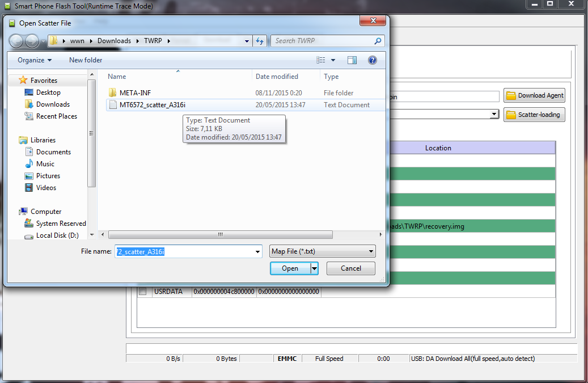This screenshot has width=588, height=383.
Task: Close the Open Scatter File dialog
Action: point(373,20)
